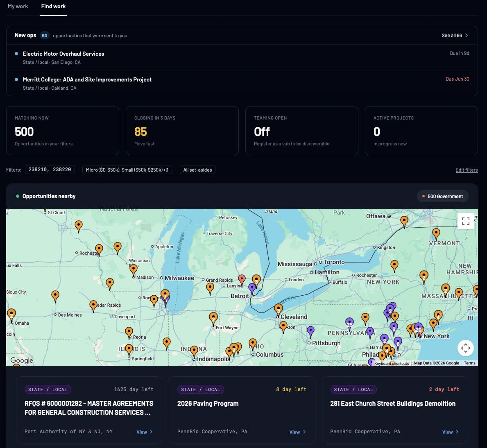Click the Google logo on the map
This screenshot has width=487, height=448.
(x=21, y=360)
